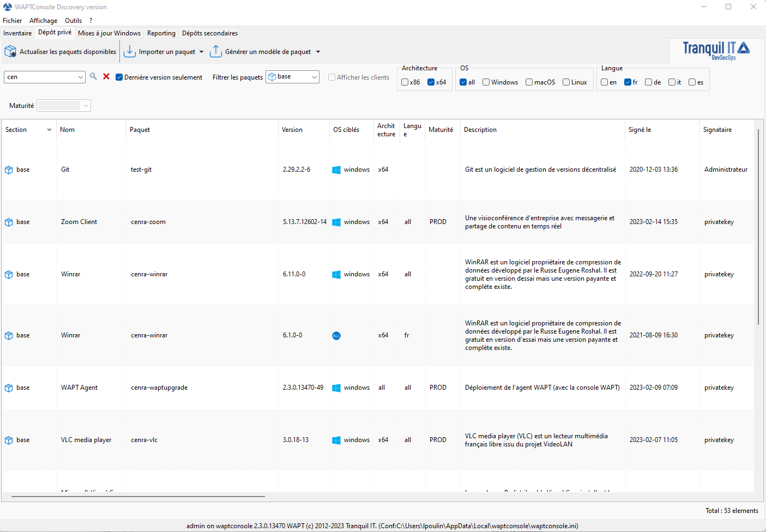
Task: Check the macOS checkbox
Action: pos(529,82)
